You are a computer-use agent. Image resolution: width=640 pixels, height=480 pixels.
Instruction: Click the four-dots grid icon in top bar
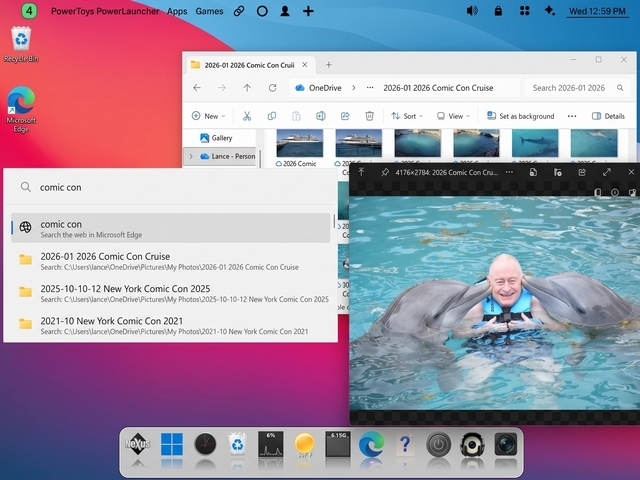[x=524, y=11]
